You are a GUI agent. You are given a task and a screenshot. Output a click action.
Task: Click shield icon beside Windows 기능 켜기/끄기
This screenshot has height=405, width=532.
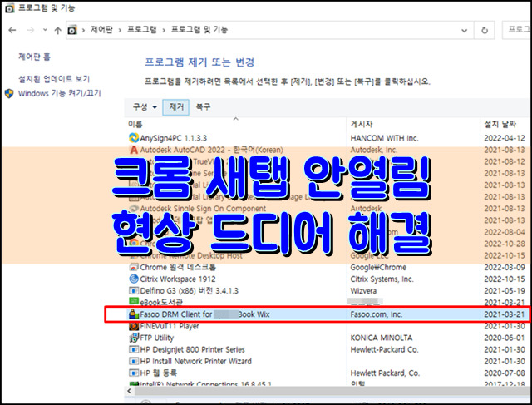[x=9, y=94]
